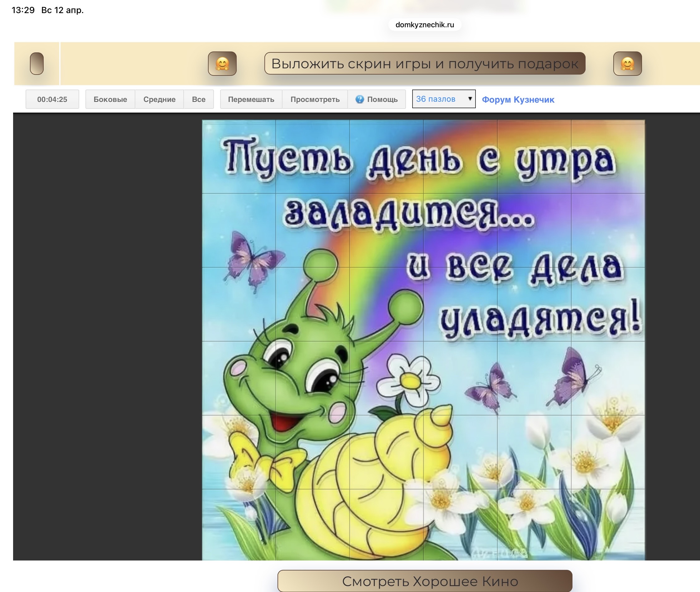The height and width of the screenshot is (592, 700).
Task: Click the snail's face puzzle piece
Action: [x=313, y=378]
